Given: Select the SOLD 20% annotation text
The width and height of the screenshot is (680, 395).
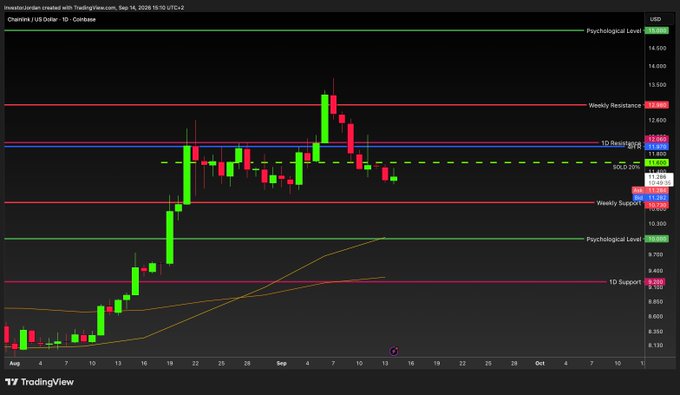Looking at the screenshot, I should [x=626, y=167].
